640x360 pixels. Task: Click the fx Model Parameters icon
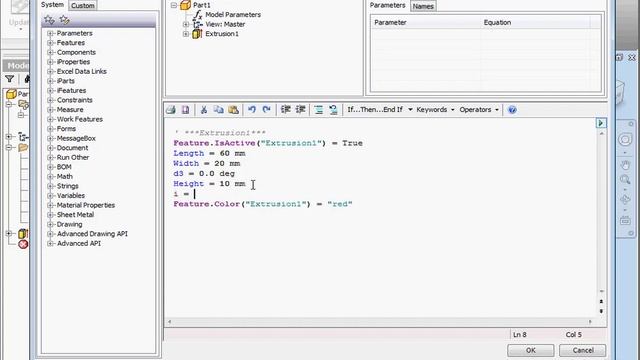click(198, 15)
